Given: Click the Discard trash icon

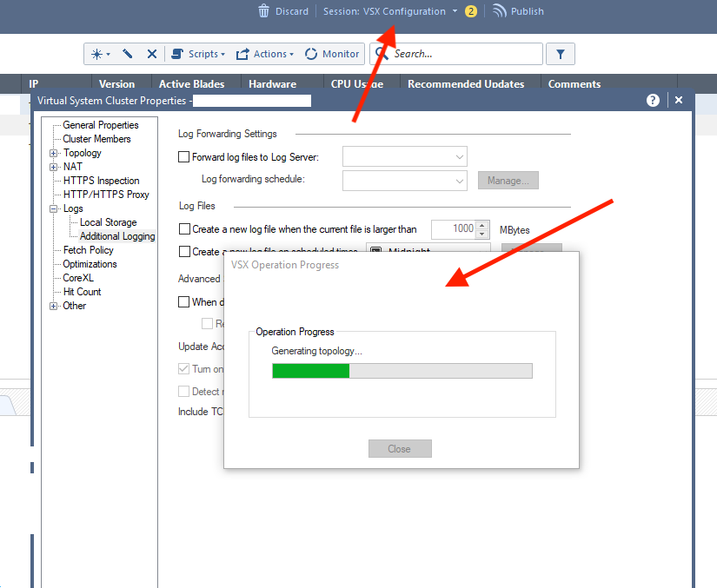Looking at the screenshot, I should (264, 11).
